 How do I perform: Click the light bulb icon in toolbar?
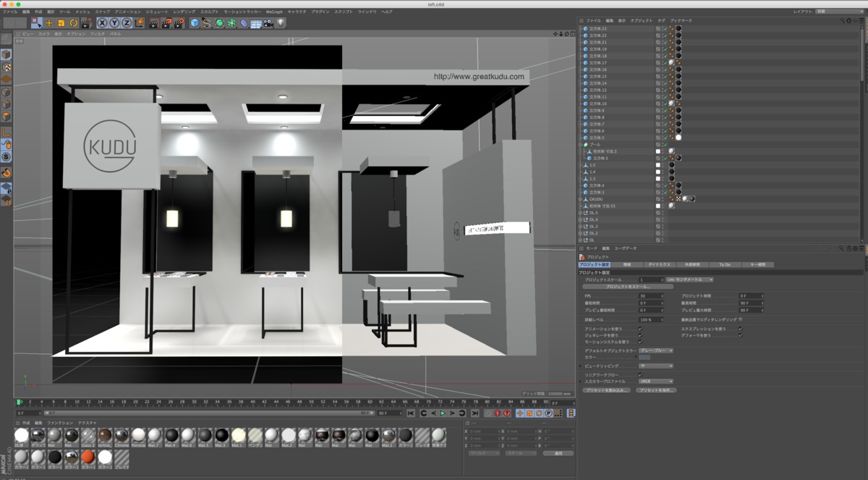tap(281, 23)
